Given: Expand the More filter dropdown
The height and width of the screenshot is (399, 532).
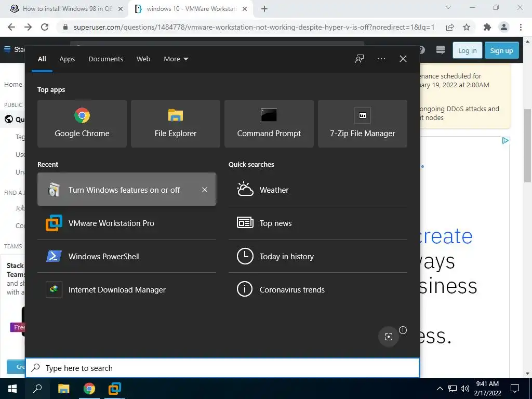Looking at the screenshot, I should 176,59.
